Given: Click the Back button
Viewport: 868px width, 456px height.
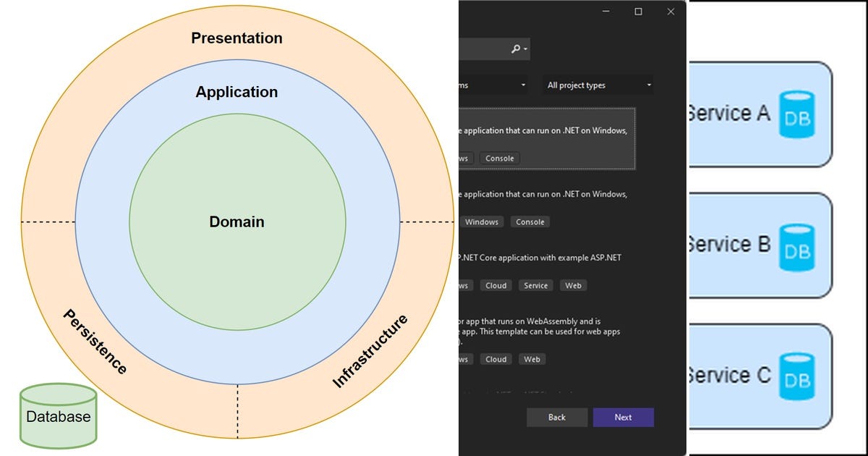Looking at the screenshot, I should 557,418.
